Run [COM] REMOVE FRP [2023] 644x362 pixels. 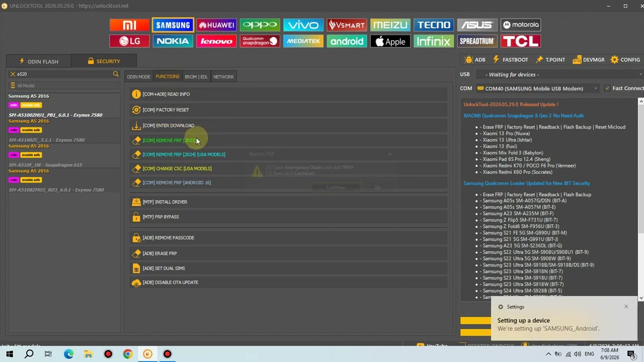[x=289, y=140]
